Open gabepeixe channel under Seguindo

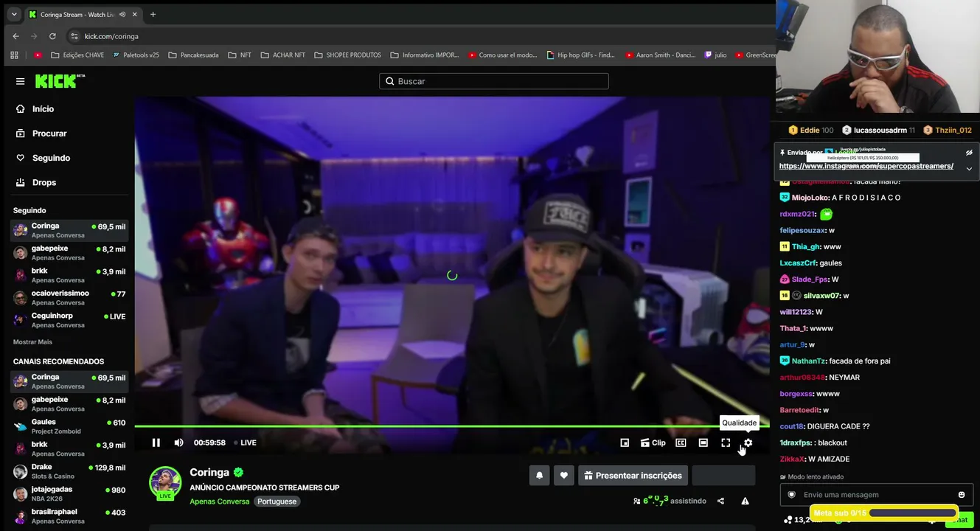click(69, 253)
